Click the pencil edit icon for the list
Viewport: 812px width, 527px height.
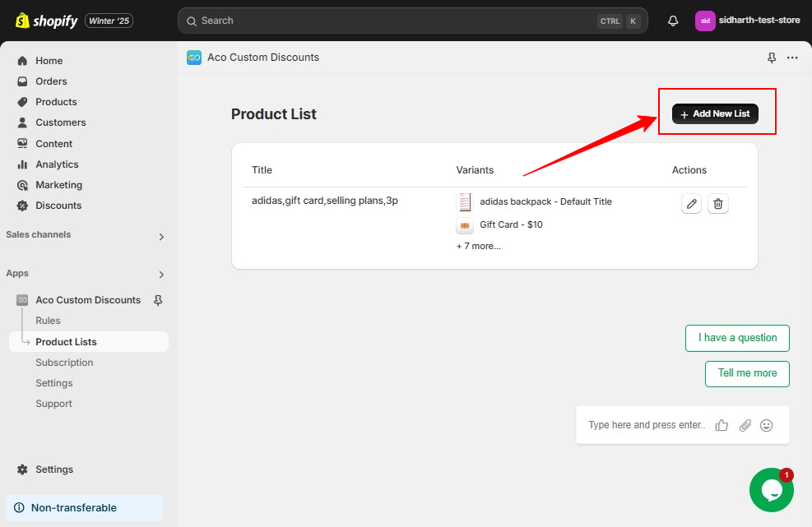coord(691,203)
